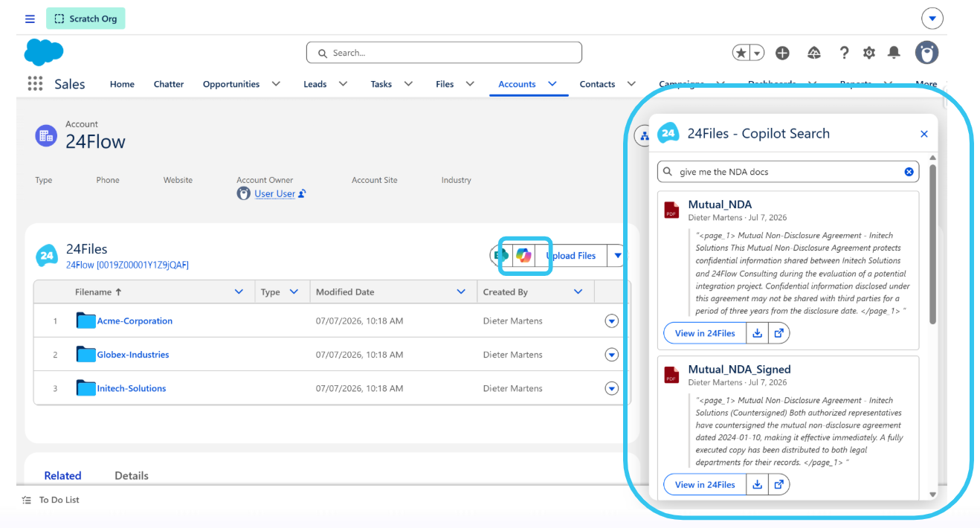Open the dropdown arrow next to Upload Files
The height and width of the screenshot is (528, 980).
[616, 255]
